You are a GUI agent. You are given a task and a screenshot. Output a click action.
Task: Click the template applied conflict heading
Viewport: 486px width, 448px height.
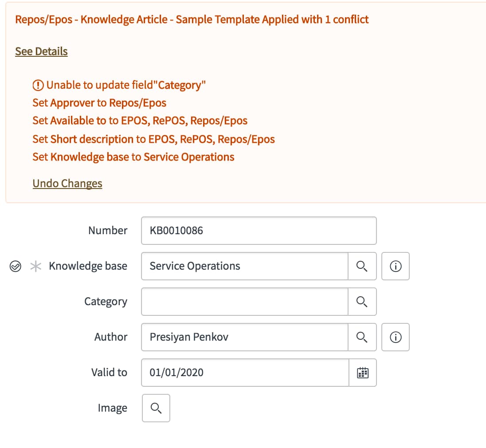(x=192, y=20)
